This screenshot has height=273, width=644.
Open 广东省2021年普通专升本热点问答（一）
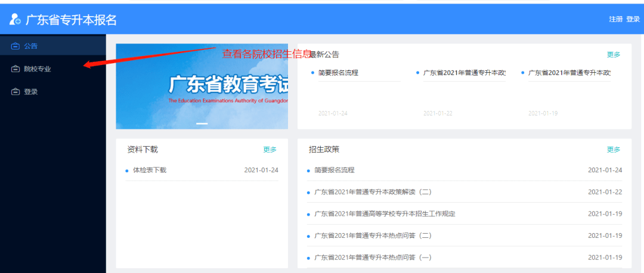[x=373, y=258]
